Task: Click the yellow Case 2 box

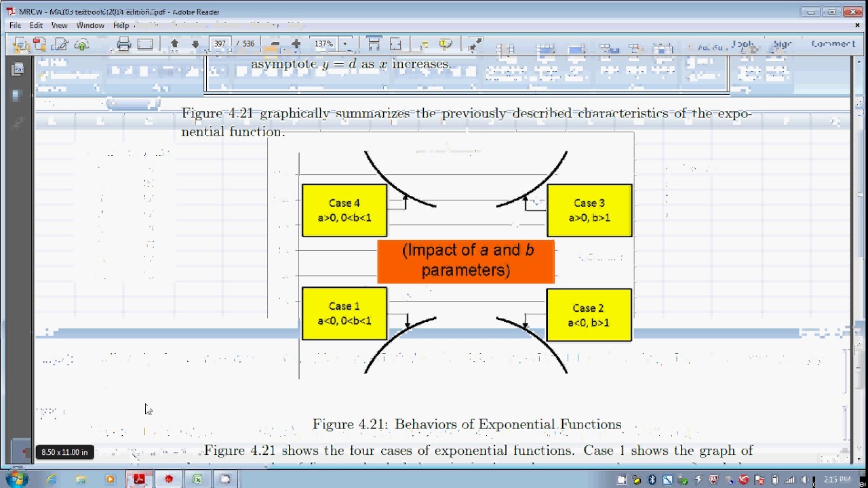Action: (589, 314)
